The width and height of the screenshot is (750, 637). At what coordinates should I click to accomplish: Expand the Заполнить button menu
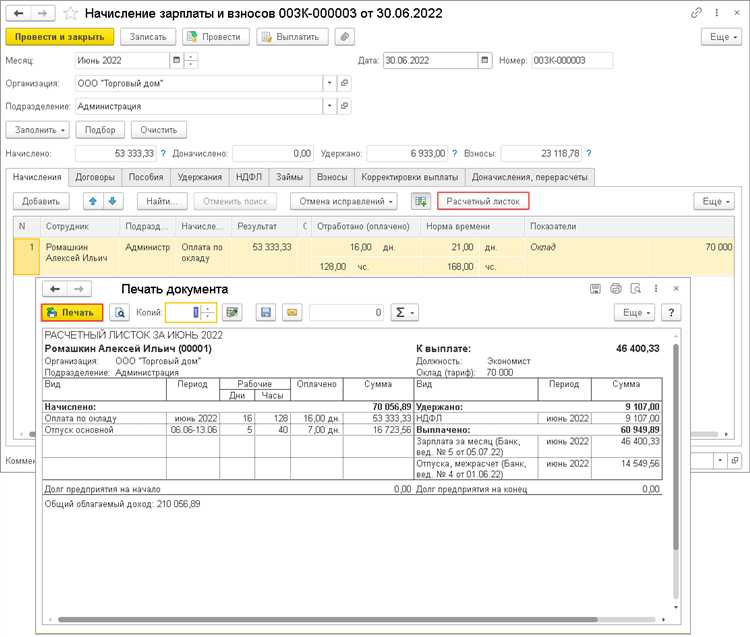click(x=38, y=130)
